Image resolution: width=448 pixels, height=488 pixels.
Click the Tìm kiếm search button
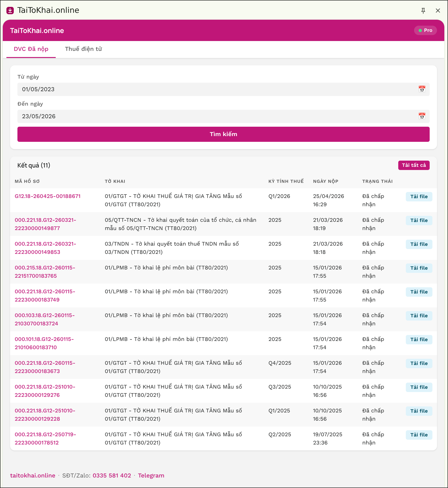223,134
